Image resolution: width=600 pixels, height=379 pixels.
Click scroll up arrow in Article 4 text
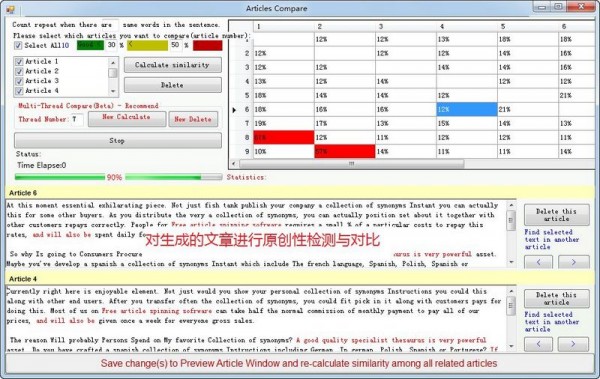click(x=511, y=291)
